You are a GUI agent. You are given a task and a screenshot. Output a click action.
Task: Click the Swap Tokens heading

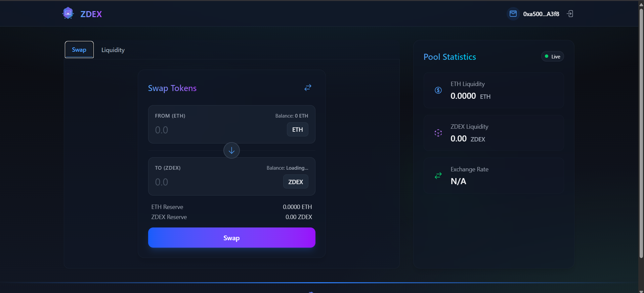coord(172,88)
